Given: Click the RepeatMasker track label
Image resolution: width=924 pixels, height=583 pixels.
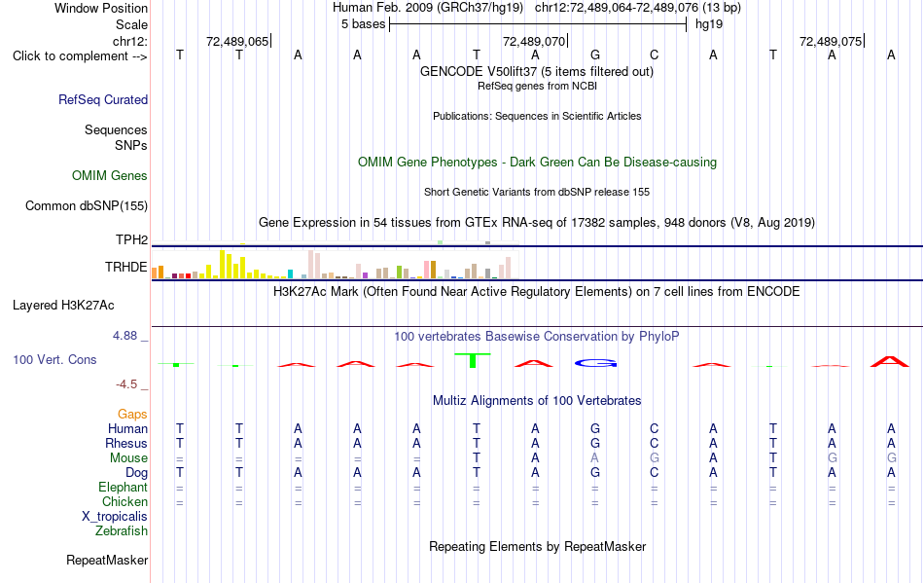Looking at the screenshot, I should point(107,560).
